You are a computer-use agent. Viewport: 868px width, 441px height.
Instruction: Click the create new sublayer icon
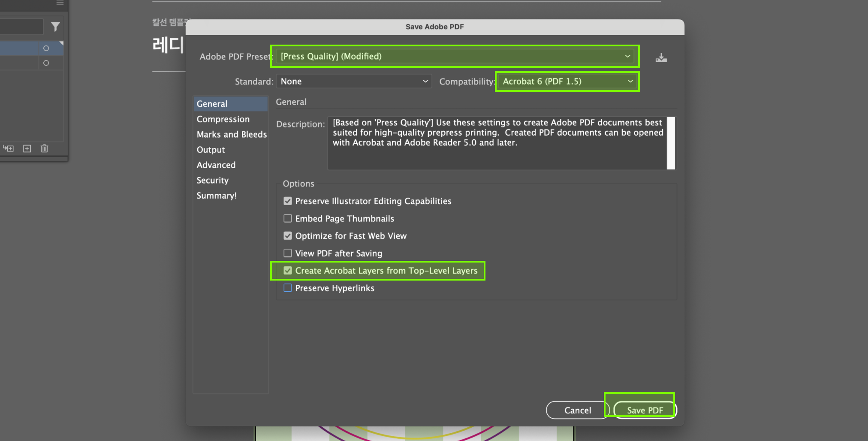pyautogui.click(x=9, y=148)
